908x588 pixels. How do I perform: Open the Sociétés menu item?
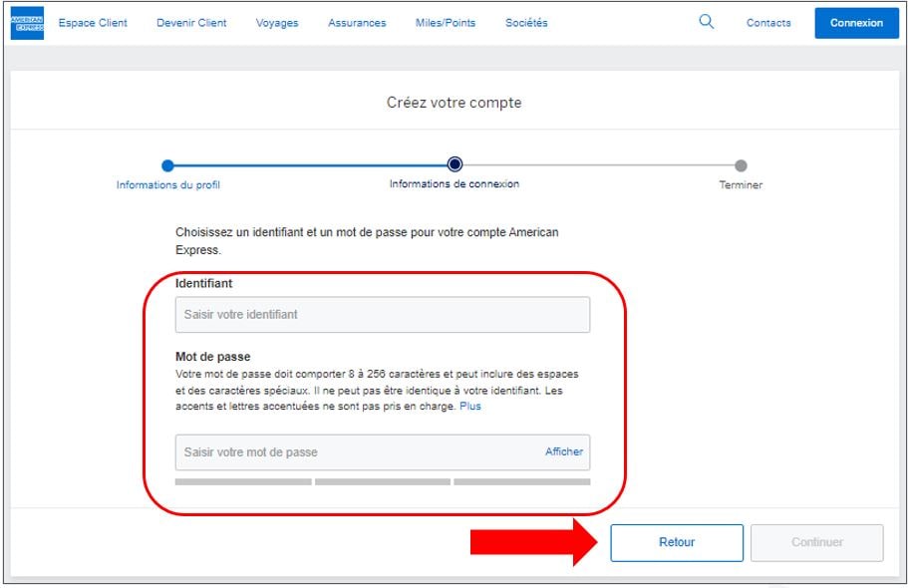click(526, 23)
